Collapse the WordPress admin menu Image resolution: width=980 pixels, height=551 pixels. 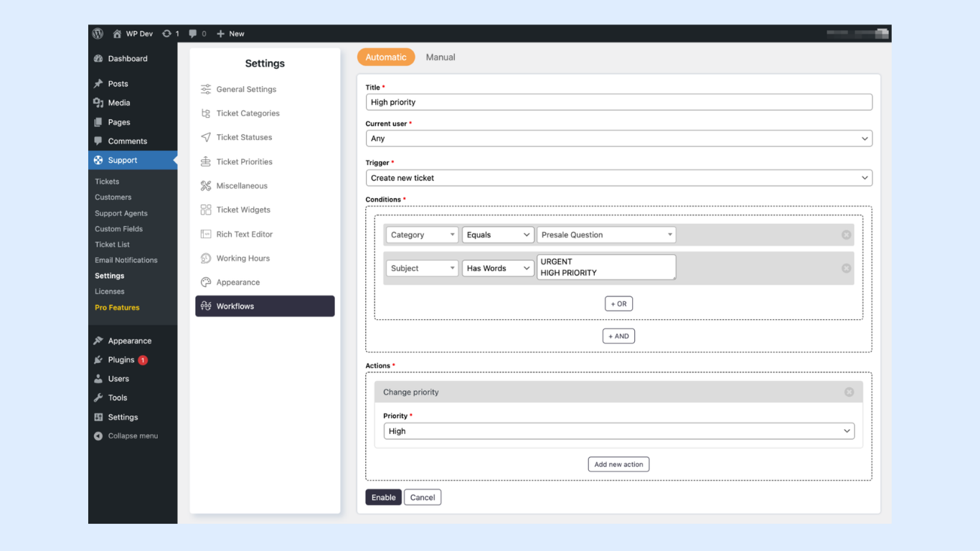[x=132, y=436]
